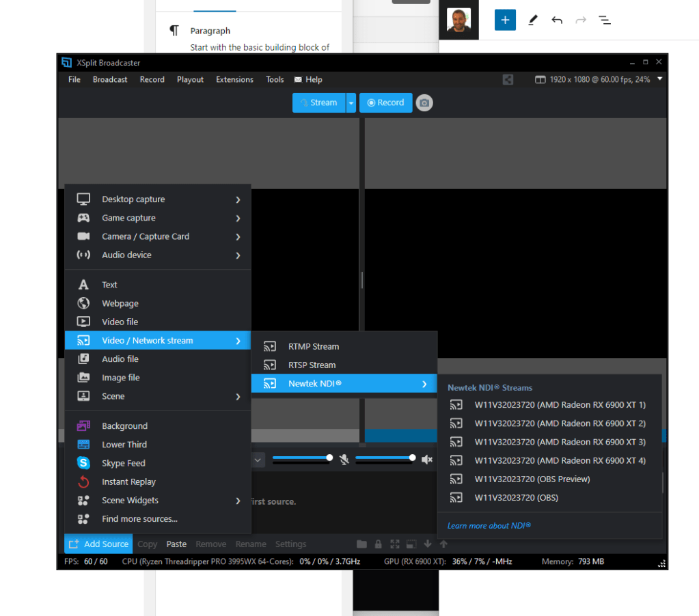Image resolution: width=699 pixels, height=616 pixels.
Task: Select NDI stream AMD Radeon RX 6900 XT 3
Action: click(549, 443)
